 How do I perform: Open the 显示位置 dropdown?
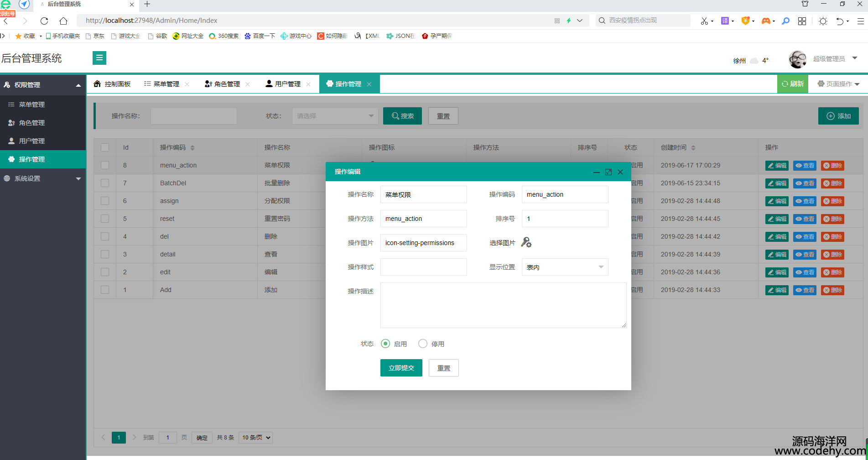[x=565, y=267]
